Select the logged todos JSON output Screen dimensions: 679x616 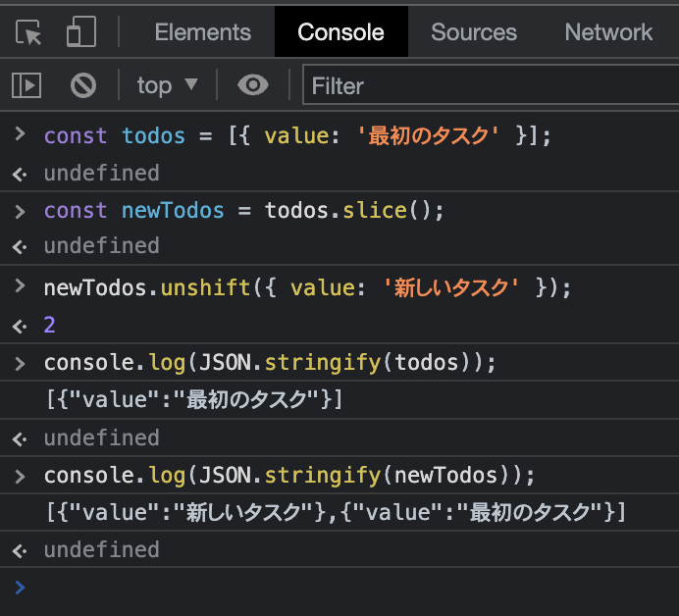coord(194,399)
